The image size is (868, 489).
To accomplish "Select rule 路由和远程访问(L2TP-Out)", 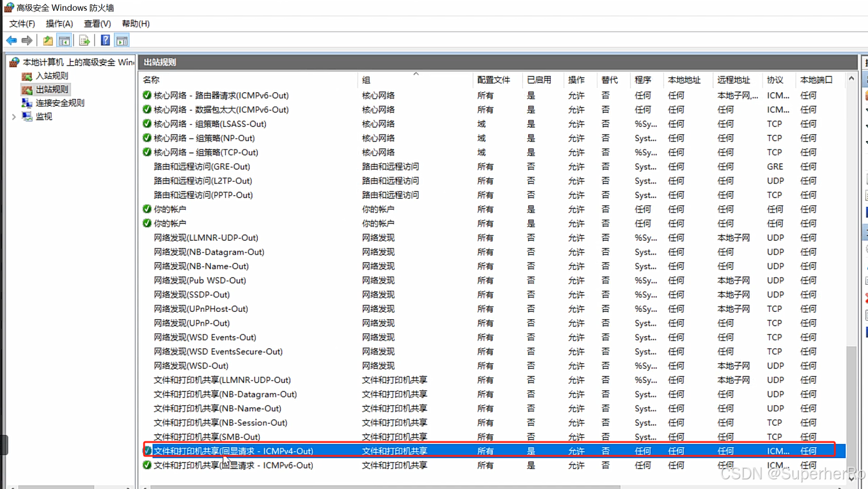I will point(203,181).
